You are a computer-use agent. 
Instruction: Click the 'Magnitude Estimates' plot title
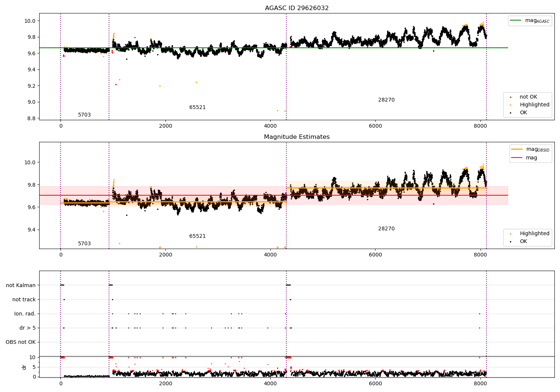(x=297, y=137)
